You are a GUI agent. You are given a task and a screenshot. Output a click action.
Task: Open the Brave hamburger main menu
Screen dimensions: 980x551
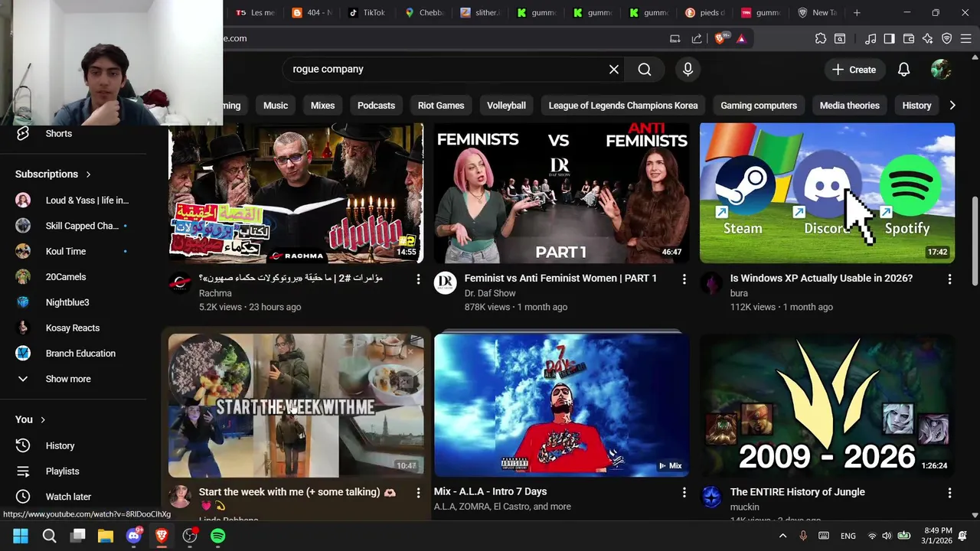click(x=966, y=38)
